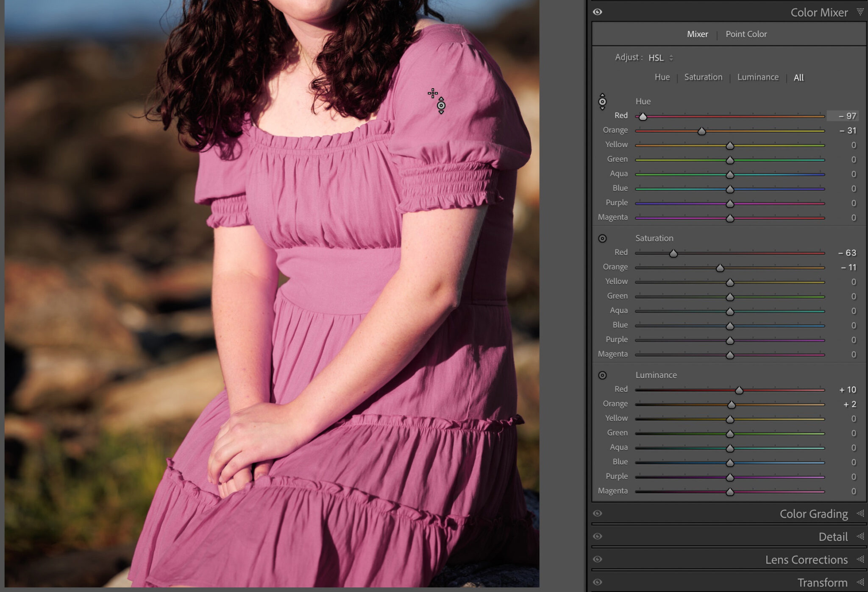
Task: Click the Red saturation slider handle
Action: tap(674, 252)
